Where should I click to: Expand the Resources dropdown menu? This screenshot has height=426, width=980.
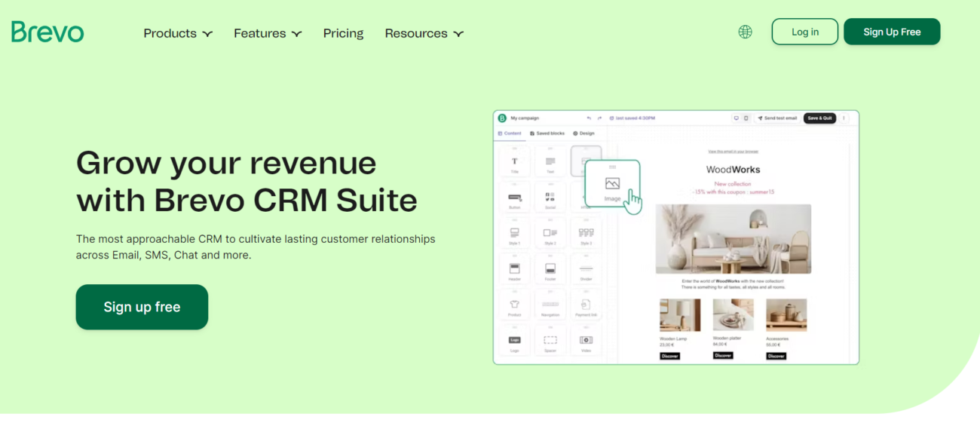coord(424,33)
